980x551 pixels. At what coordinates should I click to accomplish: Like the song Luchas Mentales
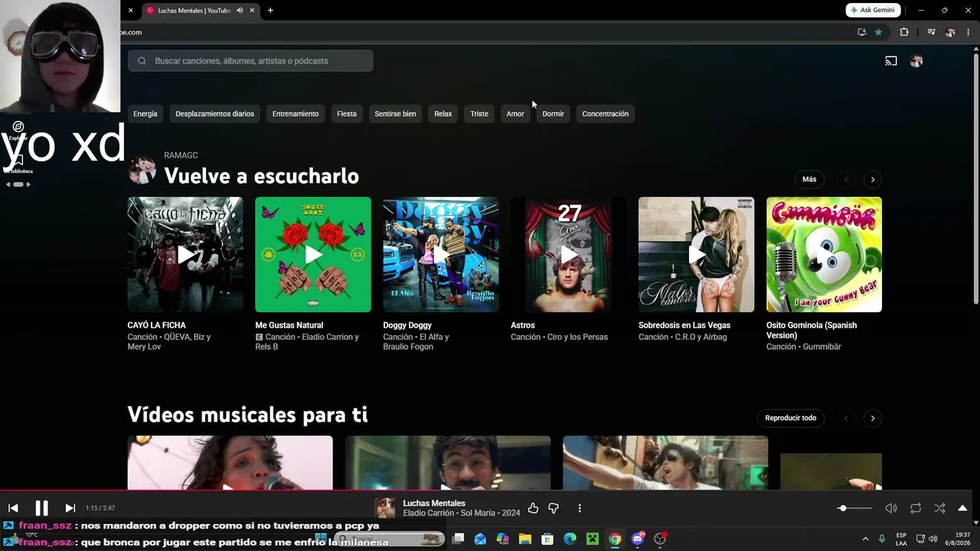pyautogui.click(x=533, y=508)
